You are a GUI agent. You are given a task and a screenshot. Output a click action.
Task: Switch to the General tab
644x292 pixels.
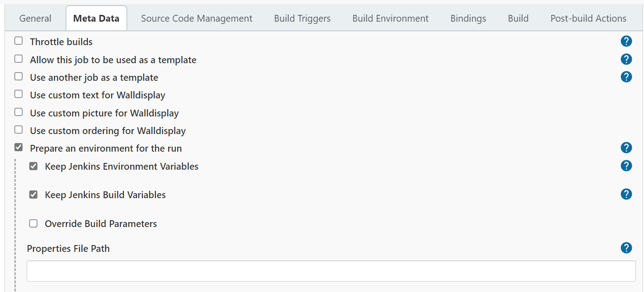coord(35,19)
